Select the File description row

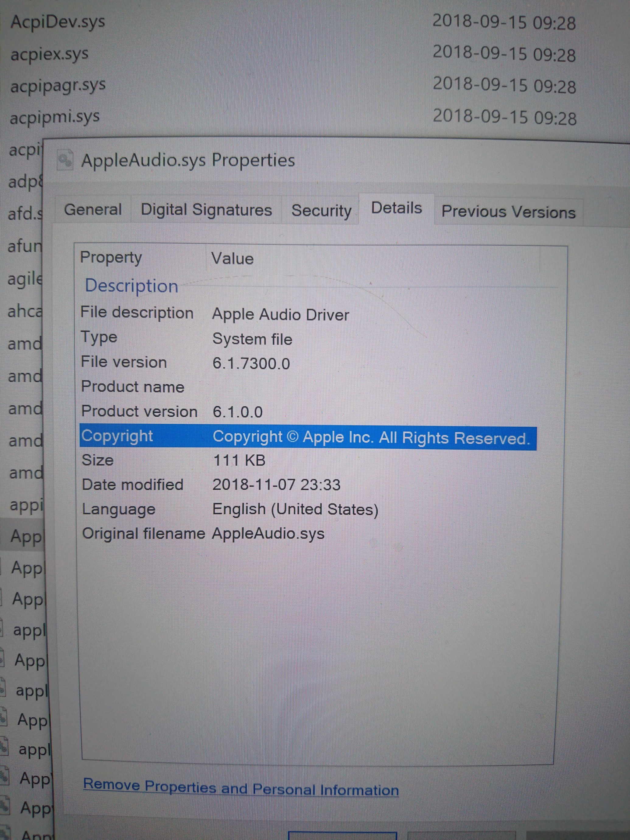tap(137, 313)
